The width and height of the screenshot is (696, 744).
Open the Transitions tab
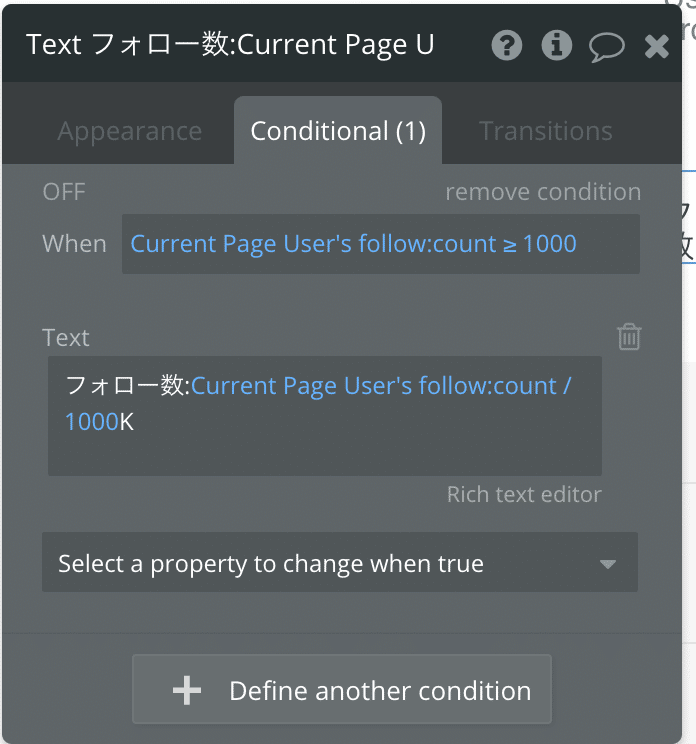pos(546,130)
